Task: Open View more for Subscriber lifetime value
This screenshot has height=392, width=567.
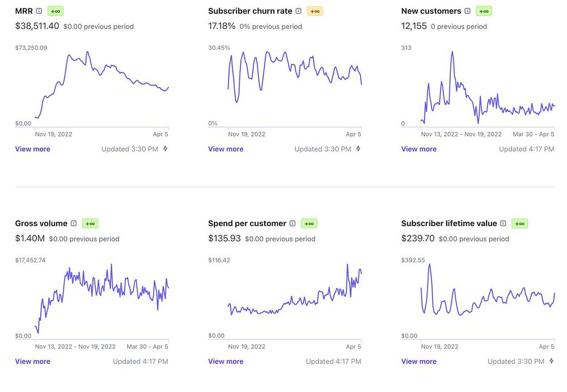Action: pyautogui.click(x=418, y=361)
